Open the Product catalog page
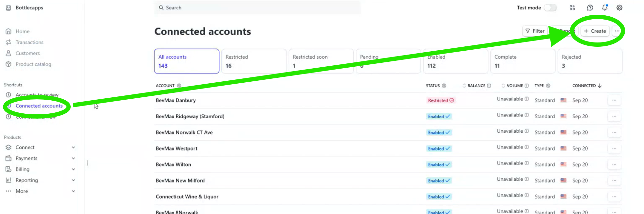The width and height of the screenshot is (644, 214). [x=33, y=64]
